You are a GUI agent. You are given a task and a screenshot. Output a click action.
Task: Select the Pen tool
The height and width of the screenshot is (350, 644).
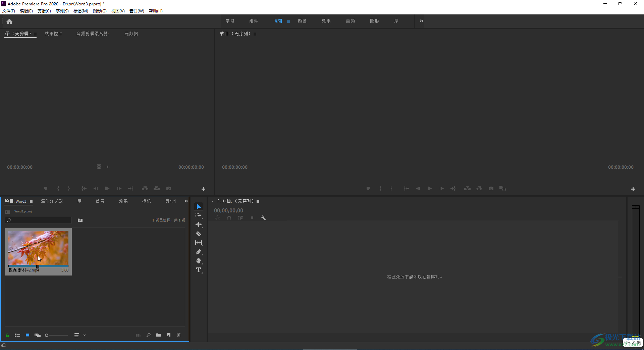199,252
